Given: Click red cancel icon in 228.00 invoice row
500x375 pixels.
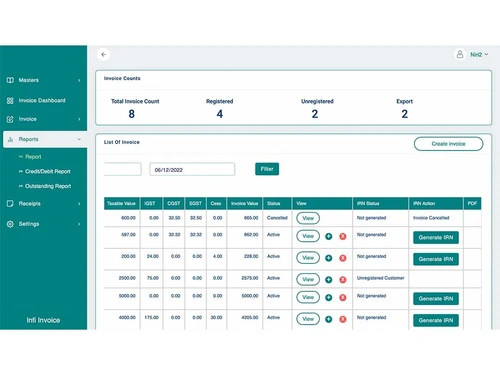Looking at the screenshot, I should (x=343, y=258).
